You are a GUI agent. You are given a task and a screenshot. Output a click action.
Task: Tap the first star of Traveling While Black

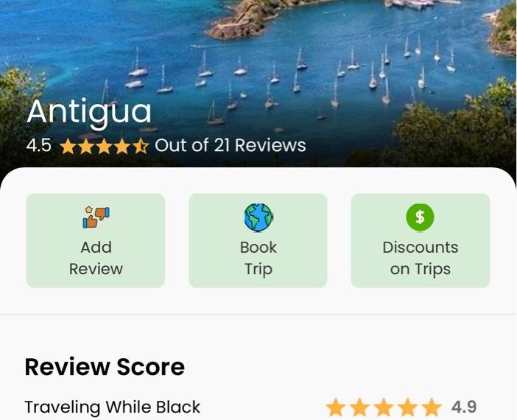(x=336, y=407)
